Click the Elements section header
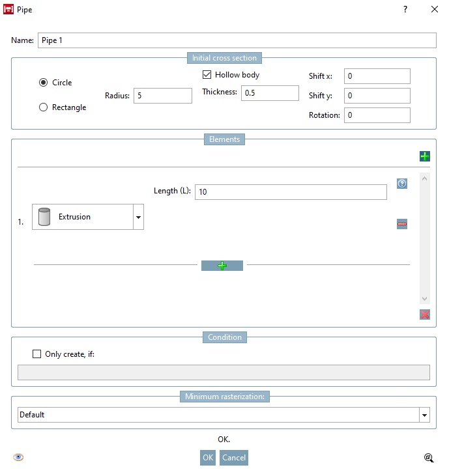Image resolution: width=449 pixels, height=476 pixels. 224,139
